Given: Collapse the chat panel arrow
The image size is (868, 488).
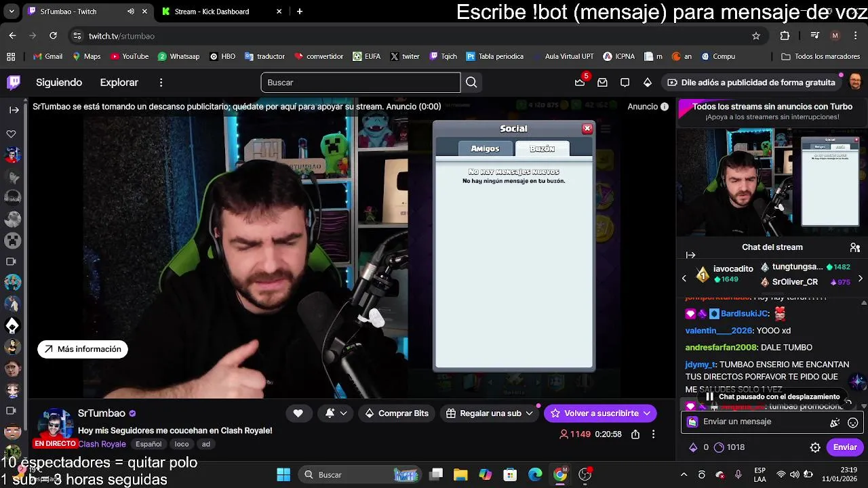Looking at the screenshot, I should coord(690,255).
